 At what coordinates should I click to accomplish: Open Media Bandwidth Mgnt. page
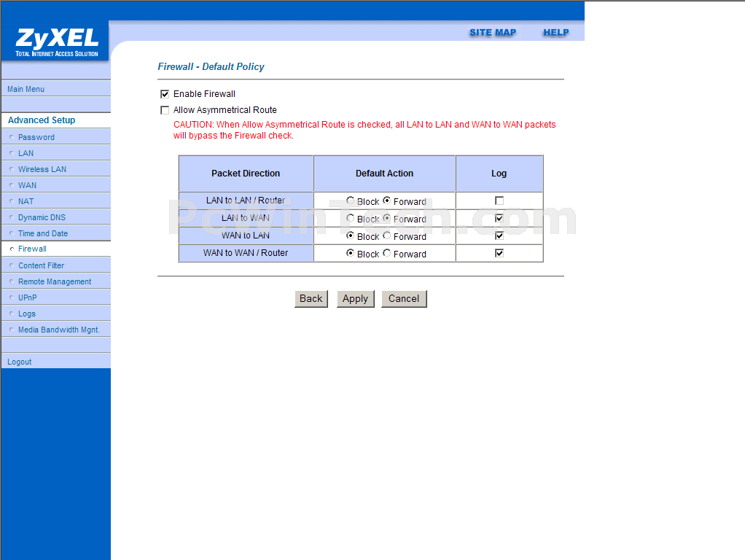58,330
